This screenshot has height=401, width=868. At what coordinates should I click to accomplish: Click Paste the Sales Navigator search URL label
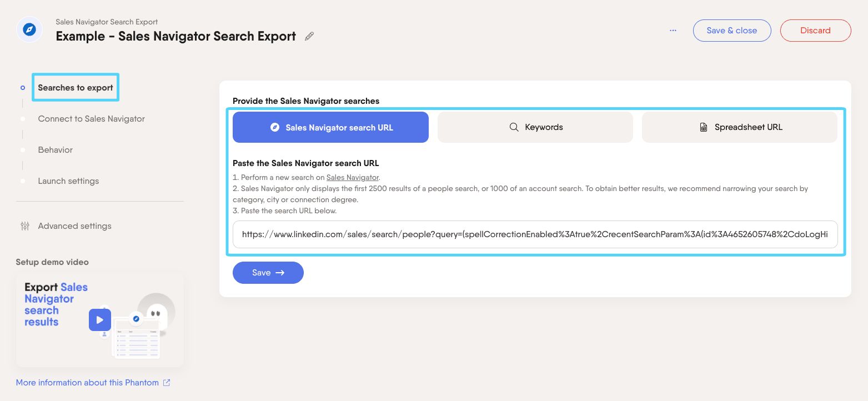click(306, 163)
